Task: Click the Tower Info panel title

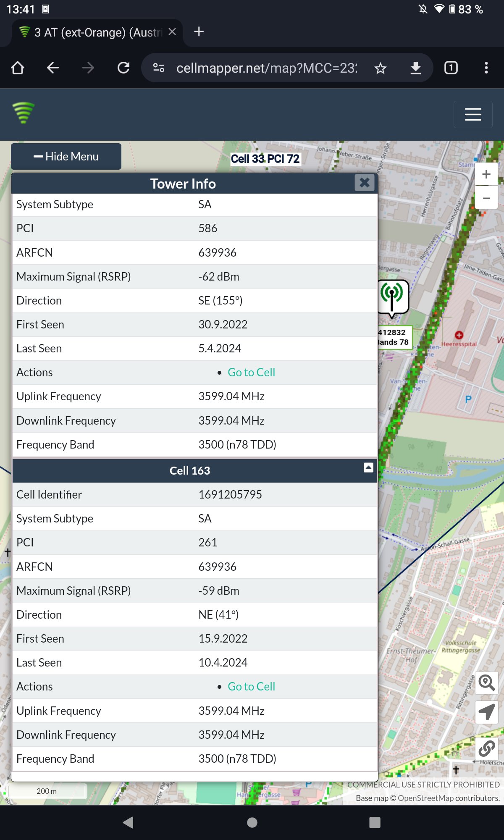Action: (x=183, y=184)
